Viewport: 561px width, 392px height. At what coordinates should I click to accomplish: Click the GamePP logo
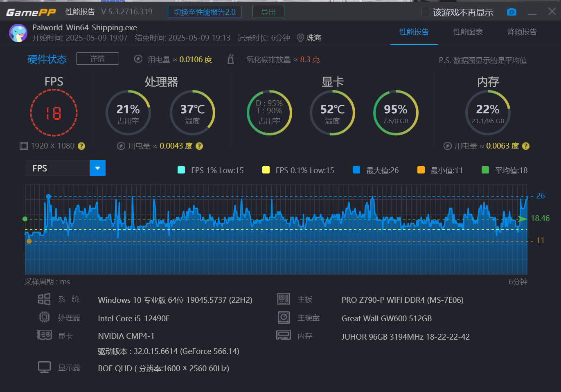[x=31, y=12]
